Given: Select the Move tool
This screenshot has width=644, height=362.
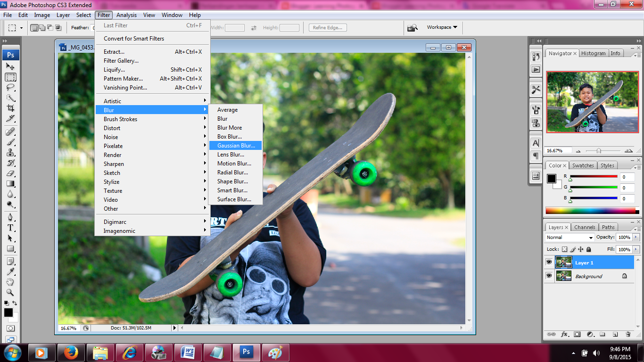Looking at the screenshot, I should (x=10, y=67).
